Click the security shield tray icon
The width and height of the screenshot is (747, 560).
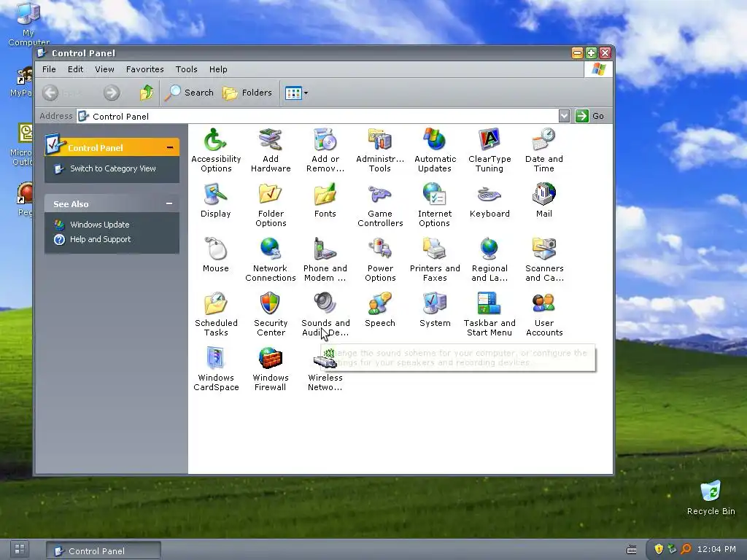click(x=659, y=549)
